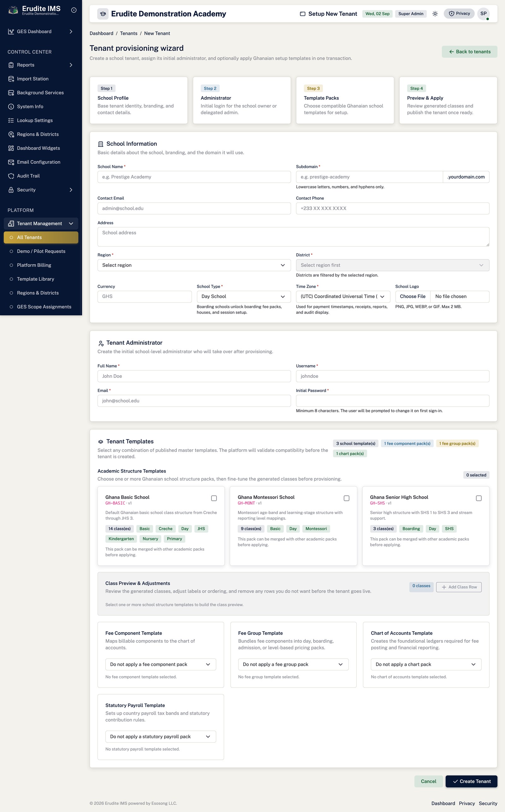Open Template Library sidebar item
This screenshot has height=812, width=505.
pyautogui.click(x=41, y=279)
